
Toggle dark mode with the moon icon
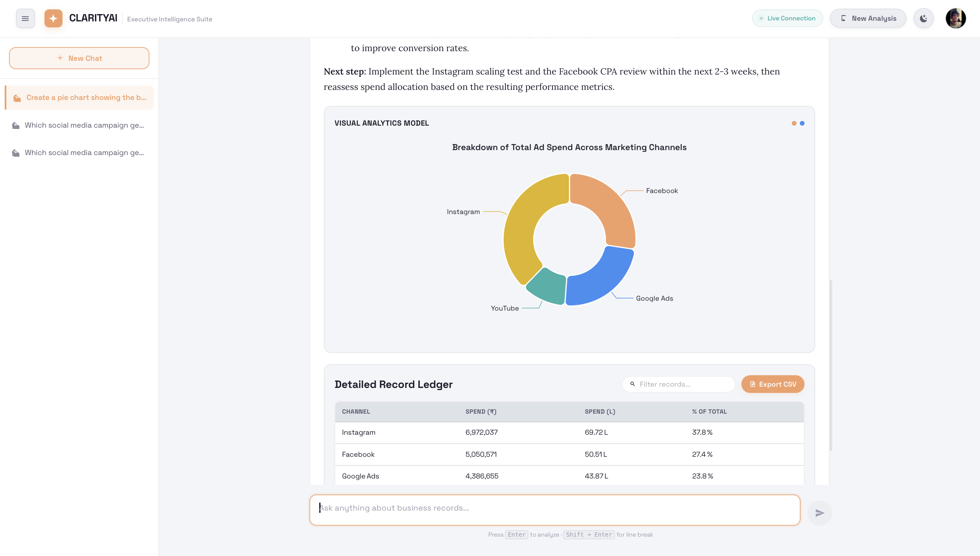click(x=923, y=18)
